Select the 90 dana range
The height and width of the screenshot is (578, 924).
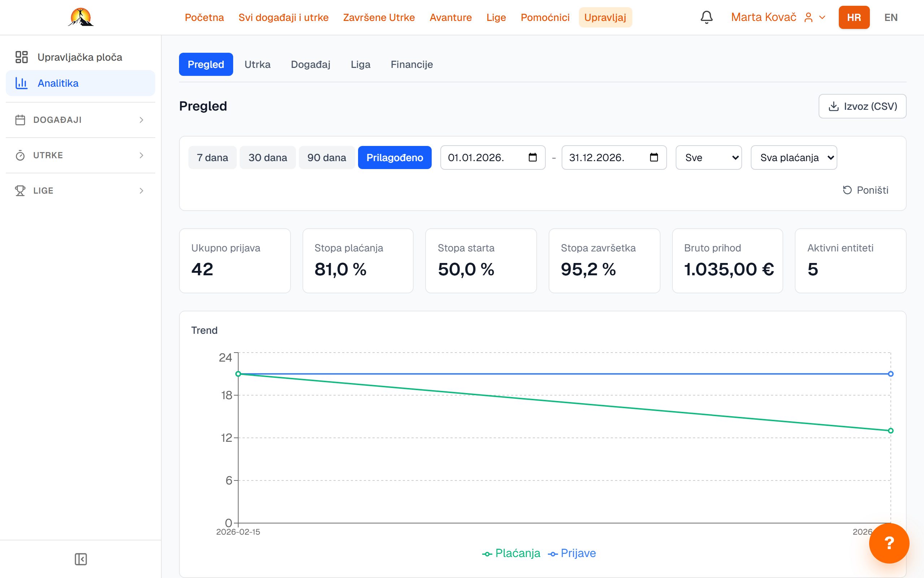[x=326, y=158]
